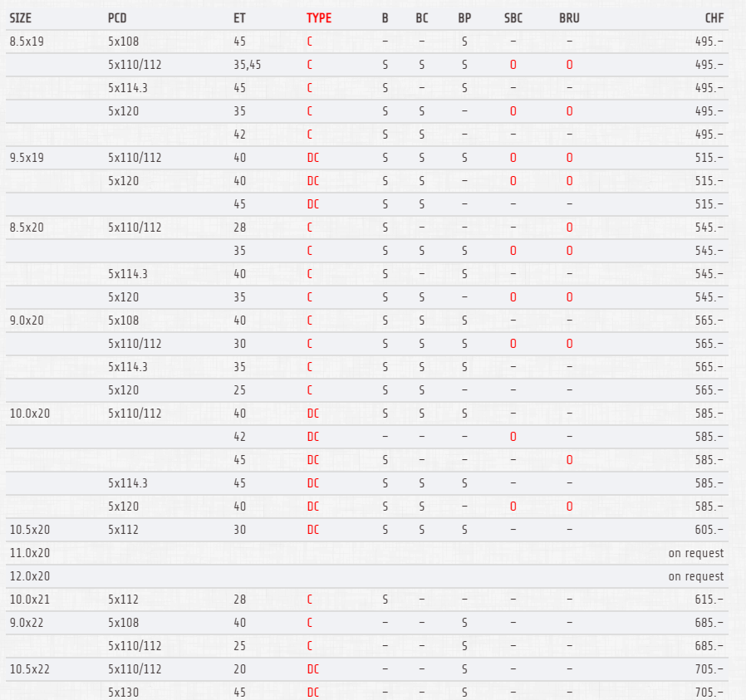This screenshot has height=700, width=746.
Task: Click the BP column header
Action: point(464,18)
